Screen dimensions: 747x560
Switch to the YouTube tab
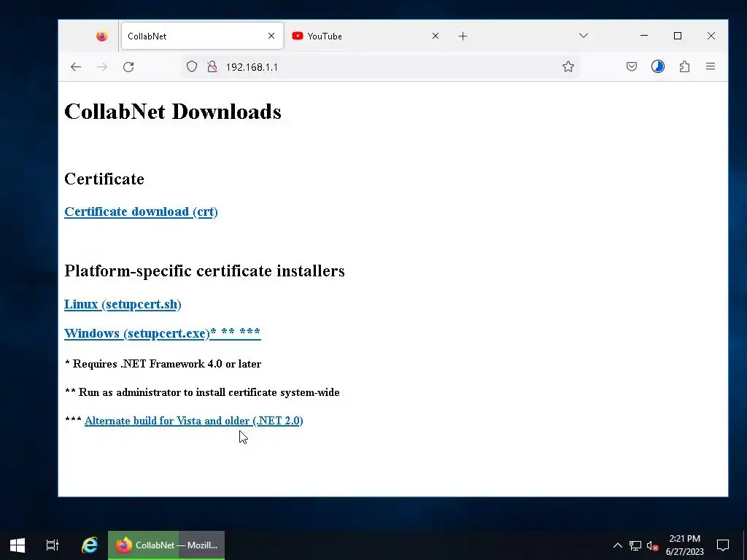click(x=366, y=36)
